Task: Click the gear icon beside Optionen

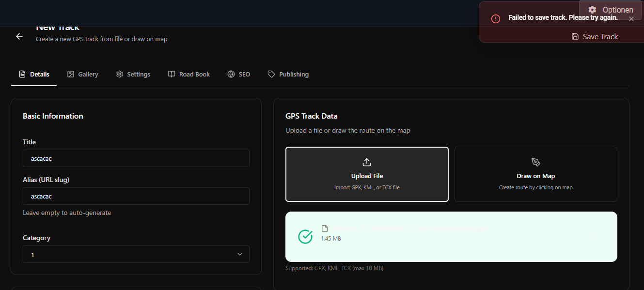Action: click(592, 10)
